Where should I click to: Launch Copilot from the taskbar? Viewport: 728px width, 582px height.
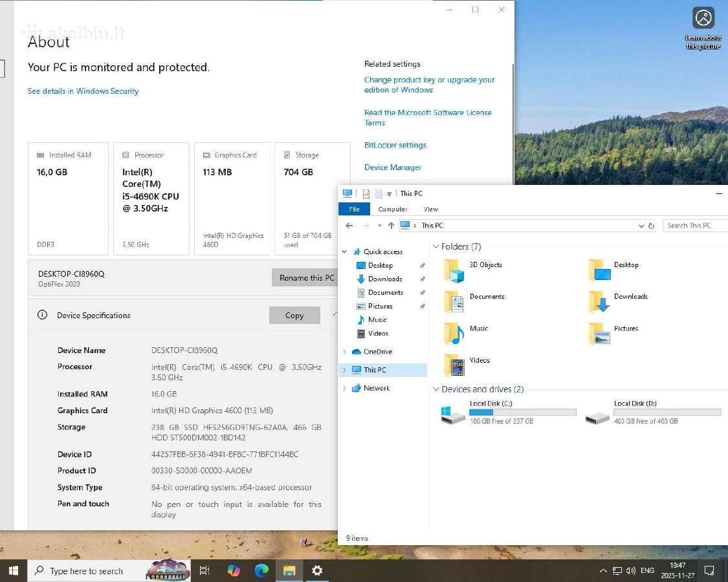234,570
